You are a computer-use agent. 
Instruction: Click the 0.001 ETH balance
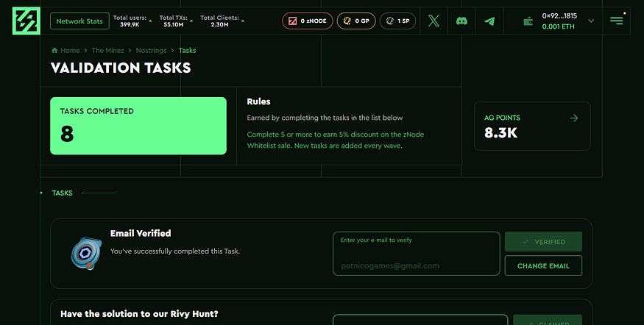558,26
